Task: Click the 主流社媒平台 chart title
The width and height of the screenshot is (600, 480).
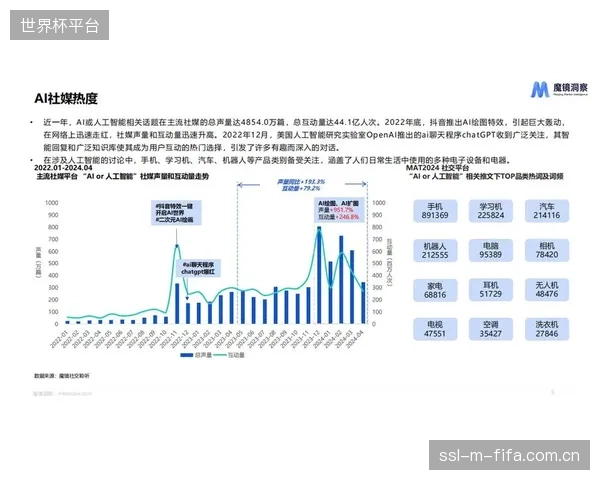Action: 123,176
